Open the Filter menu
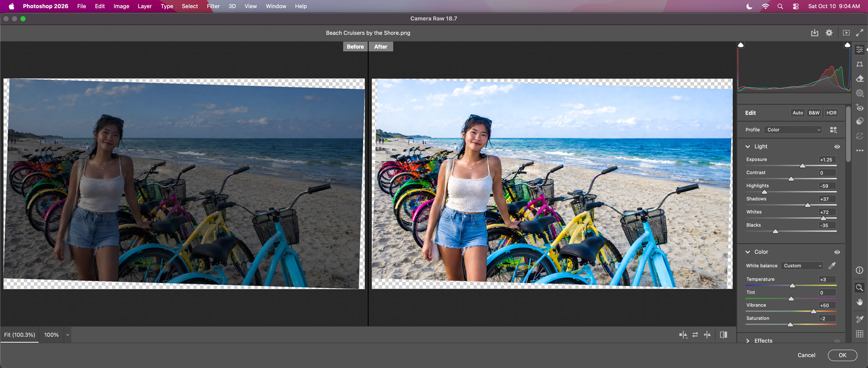 tap(213, 6)
